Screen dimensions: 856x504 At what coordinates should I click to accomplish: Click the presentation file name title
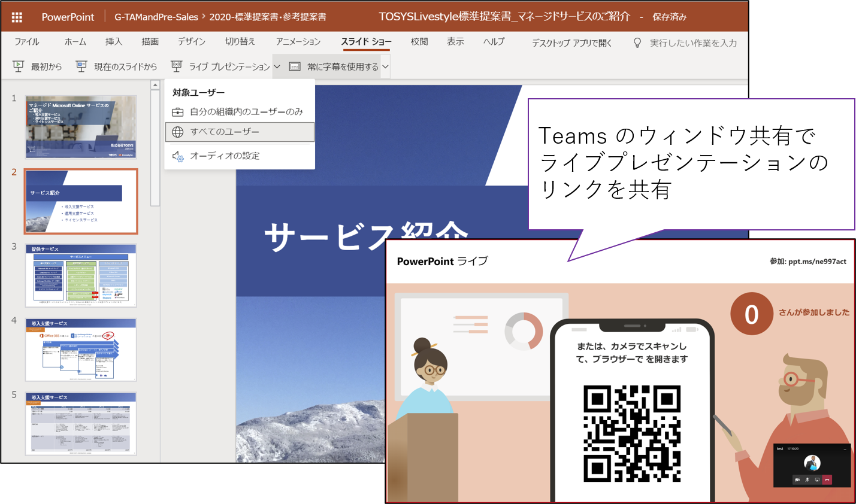coord(504,17)
